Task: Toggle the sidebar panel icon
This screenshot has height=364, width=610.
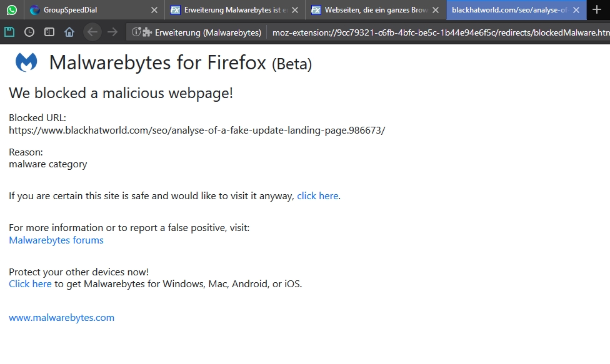Action: [49, 32]
